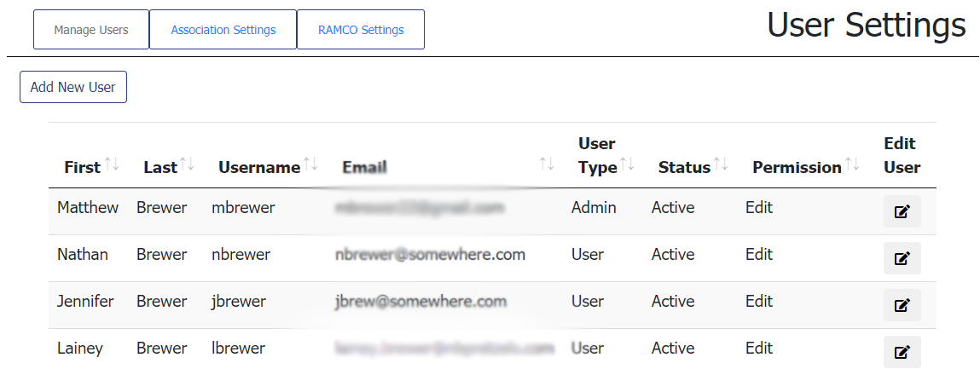Select the mbrewer username cell
The width and height of the screenshot is (980, 369).
click(243, 208)
